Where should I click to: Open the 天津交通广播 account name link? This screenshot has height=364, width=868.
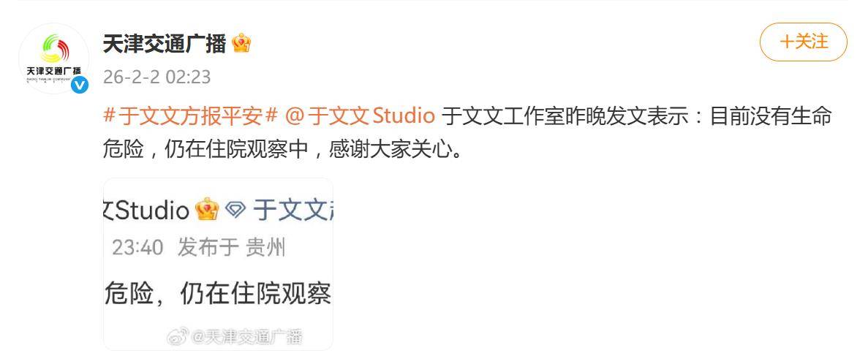165,43
